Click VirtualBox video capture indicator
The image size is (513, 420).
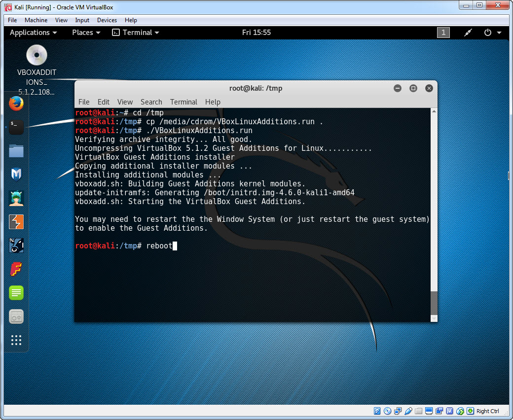440,411
